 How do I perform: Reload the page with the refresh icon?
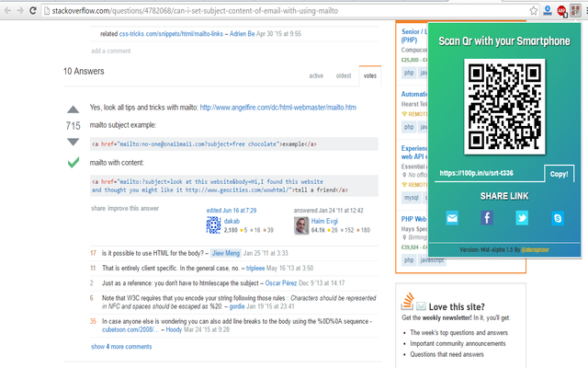click(33, 10)
